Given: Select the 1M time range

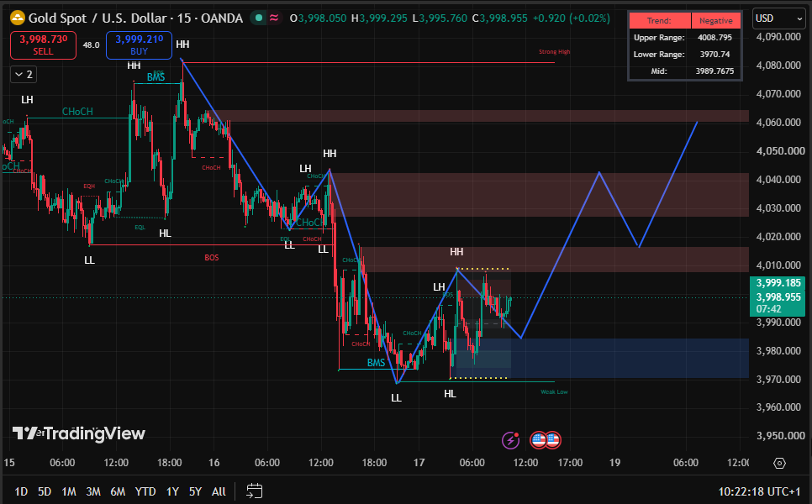Looking at the screenshot, I should coord(68,491).
